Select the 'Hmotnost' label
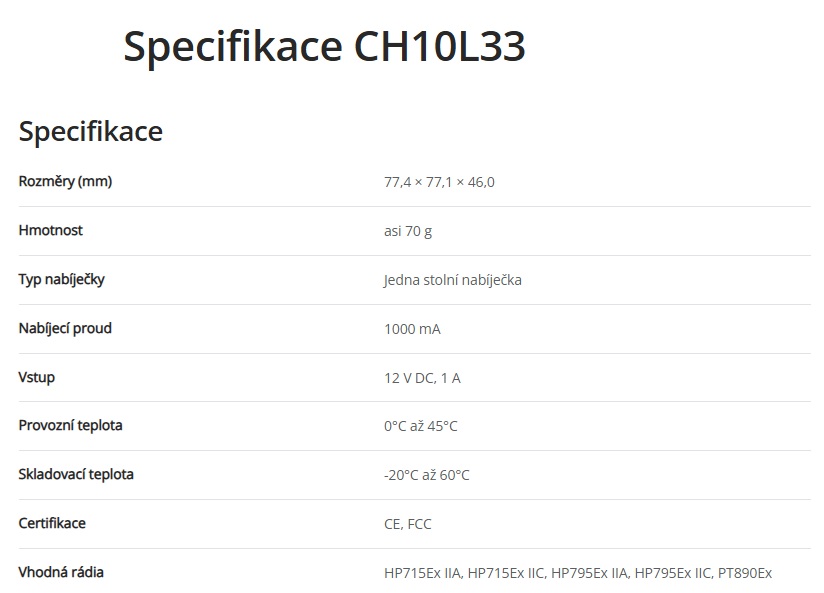This screenshot has width=824, height=593. coord(50,230)
